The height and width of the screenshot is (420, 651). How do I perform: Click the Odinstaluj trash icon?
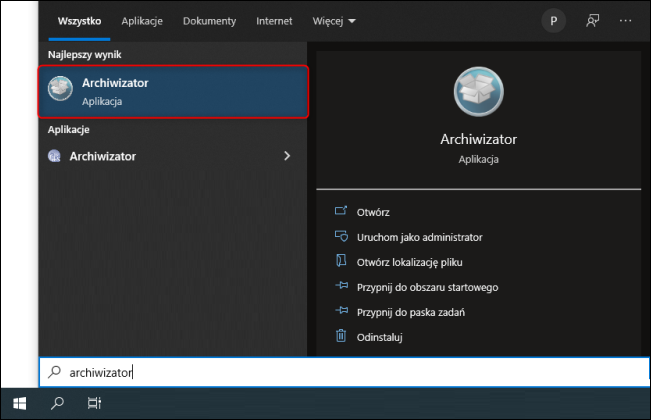[x=340, y=337]
